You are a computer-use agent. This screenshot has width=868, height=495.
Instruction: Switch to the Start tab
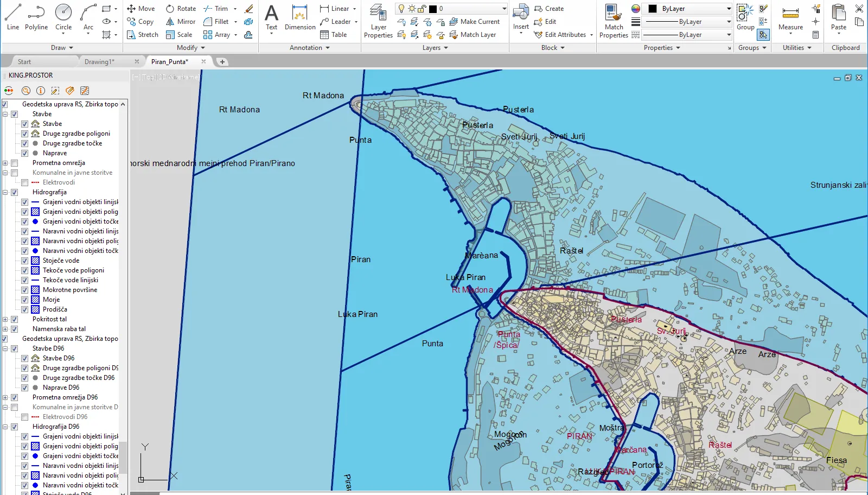24,62
